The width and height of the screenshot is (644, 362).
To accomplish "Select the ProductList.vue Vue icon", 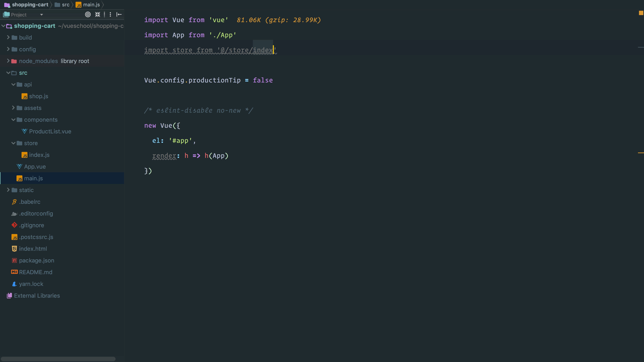I will (24, 131).
